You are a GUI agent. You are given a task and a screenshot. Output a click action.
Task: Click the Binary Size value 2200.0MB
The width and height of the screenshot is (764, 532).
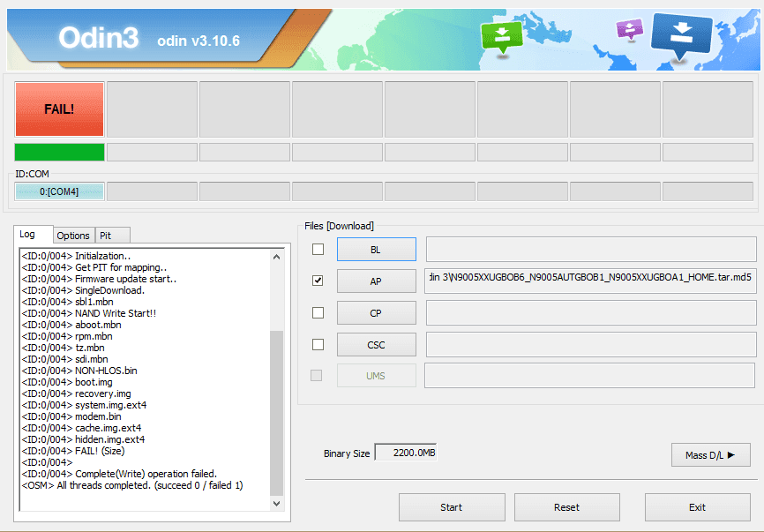406,453
